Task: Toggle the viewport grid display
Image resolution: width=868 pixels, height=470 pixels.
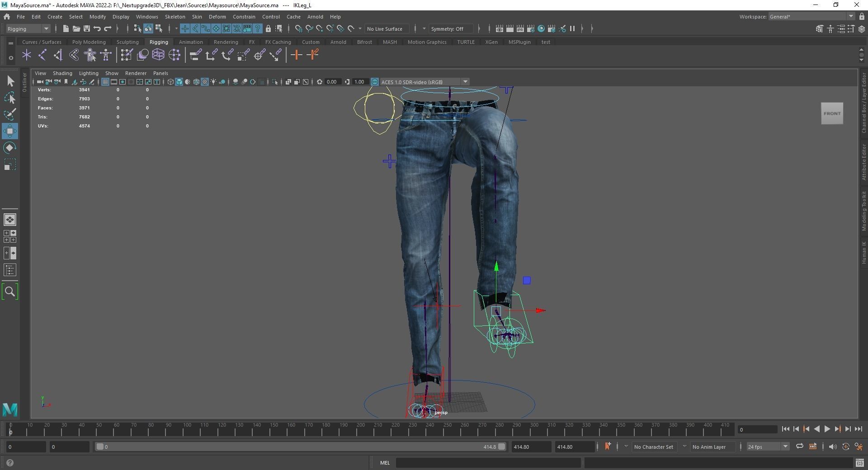Action: click(x=105, y=82)
